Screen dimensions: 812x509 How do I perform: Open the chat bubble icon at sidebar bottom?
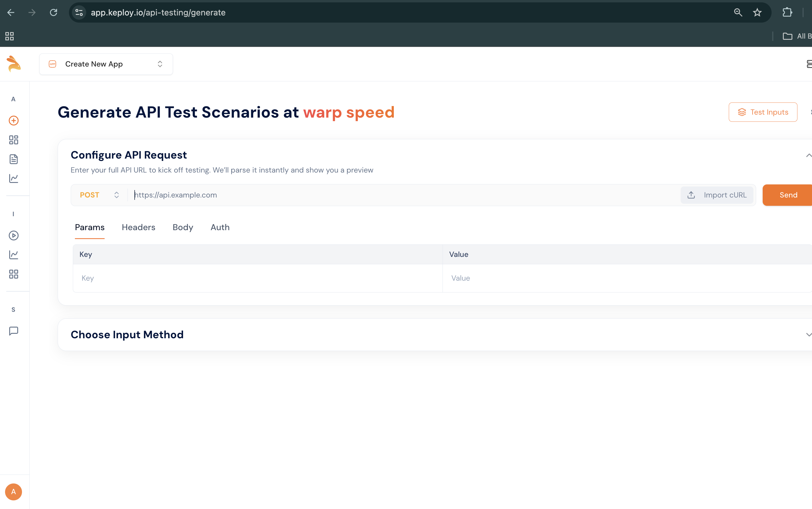[13, 331]
